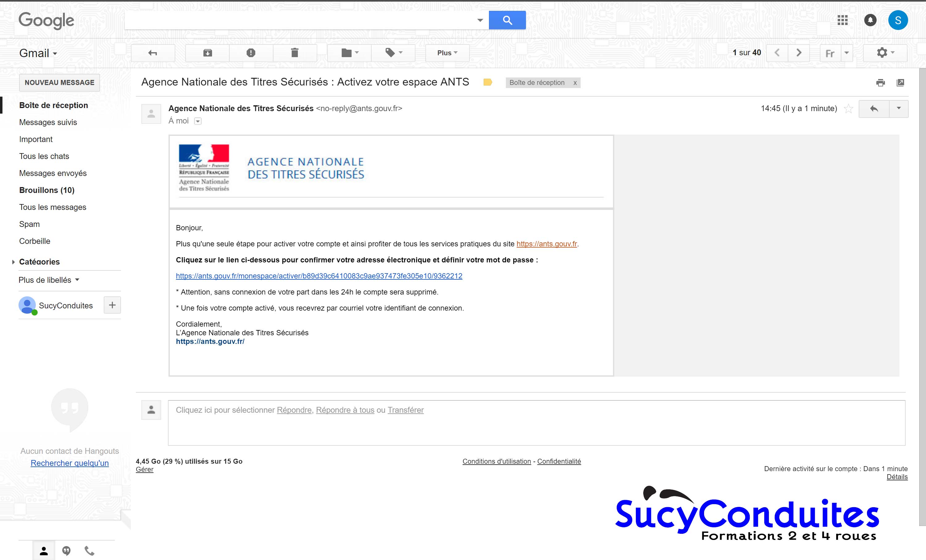The width and height of the screenshot is (926, 560).
Task: Click Répondre à tous link
Action: [x=345, y=410]
